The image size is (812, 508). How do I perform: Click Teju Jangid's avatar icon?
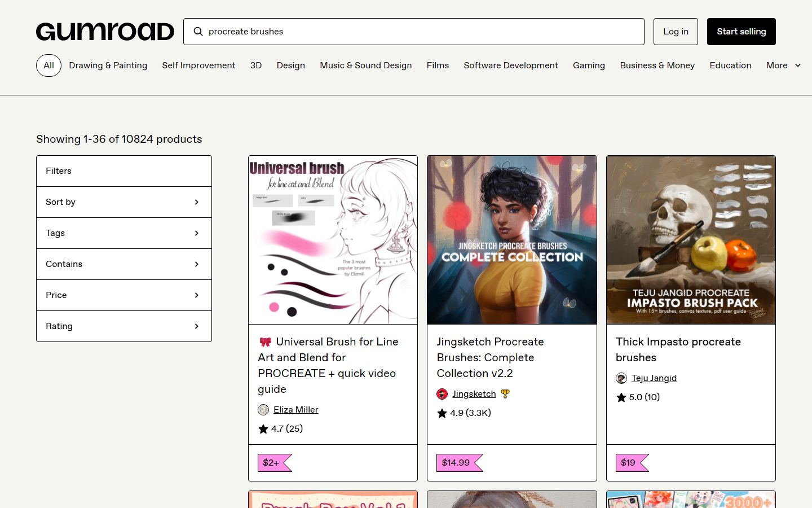point(621,378)
